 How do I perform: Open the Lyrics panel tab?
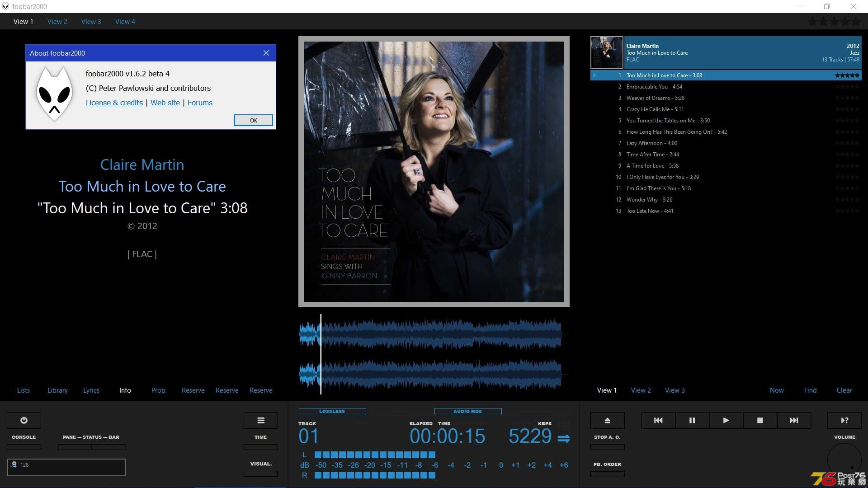[91, 390]
